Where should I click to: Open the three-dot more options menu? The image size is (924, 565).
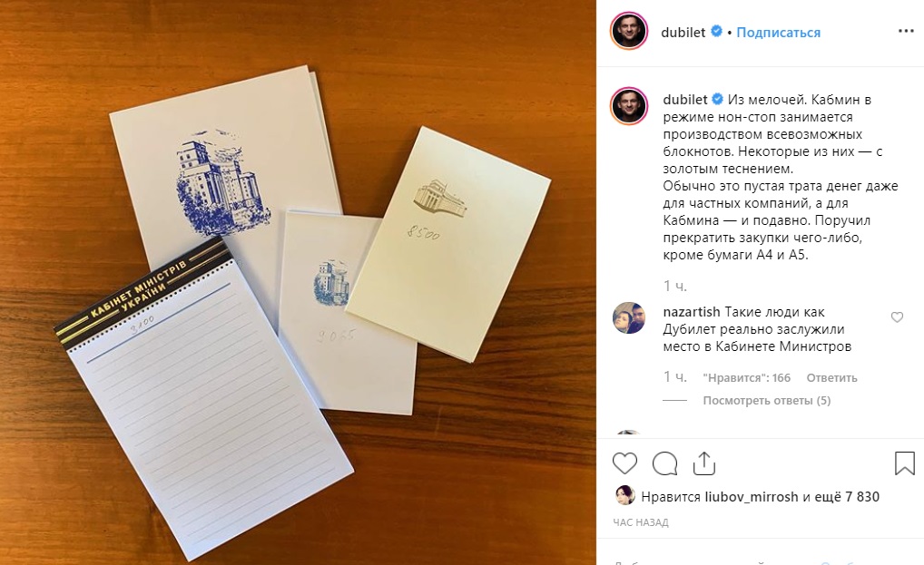click(906, 31)
